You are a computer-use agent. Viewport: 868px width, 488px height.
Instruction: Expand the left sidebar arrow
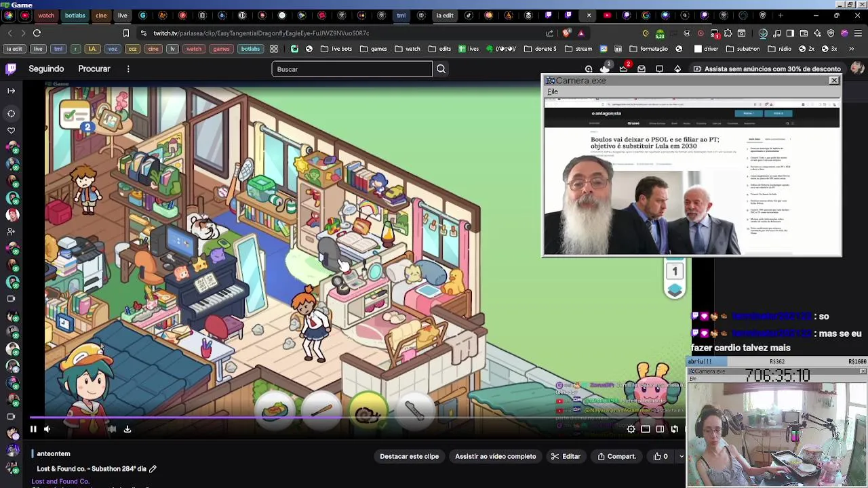11,90
